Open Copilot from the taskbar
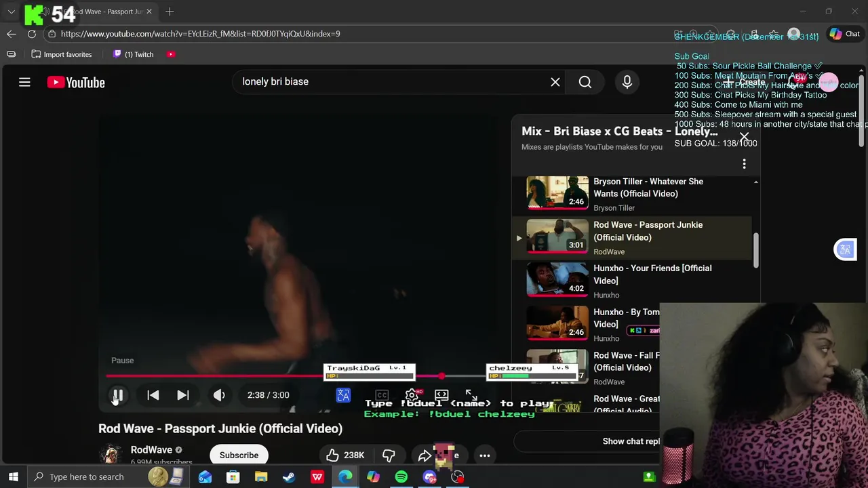 tap(374, 477)
